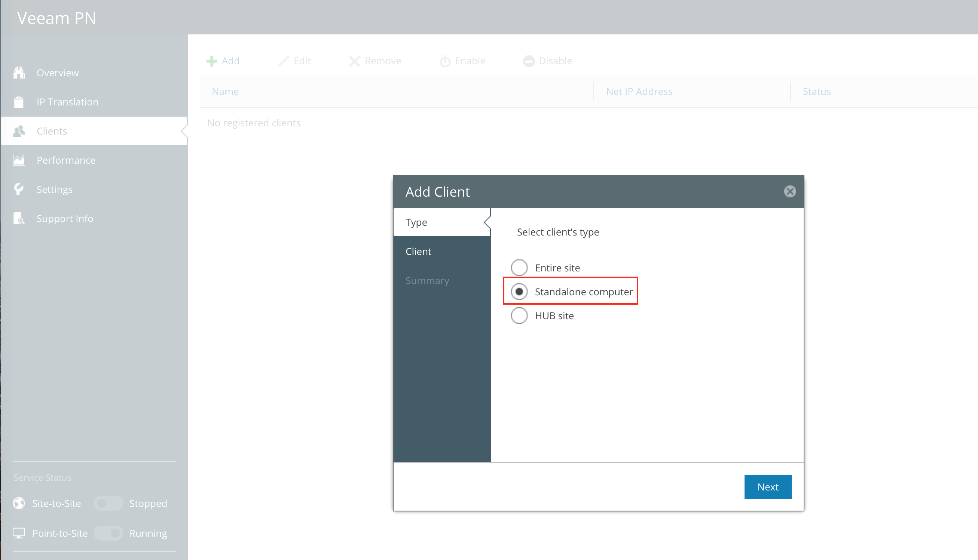
Task: Click the Remove X icon
Action: (x=354, y=61)
